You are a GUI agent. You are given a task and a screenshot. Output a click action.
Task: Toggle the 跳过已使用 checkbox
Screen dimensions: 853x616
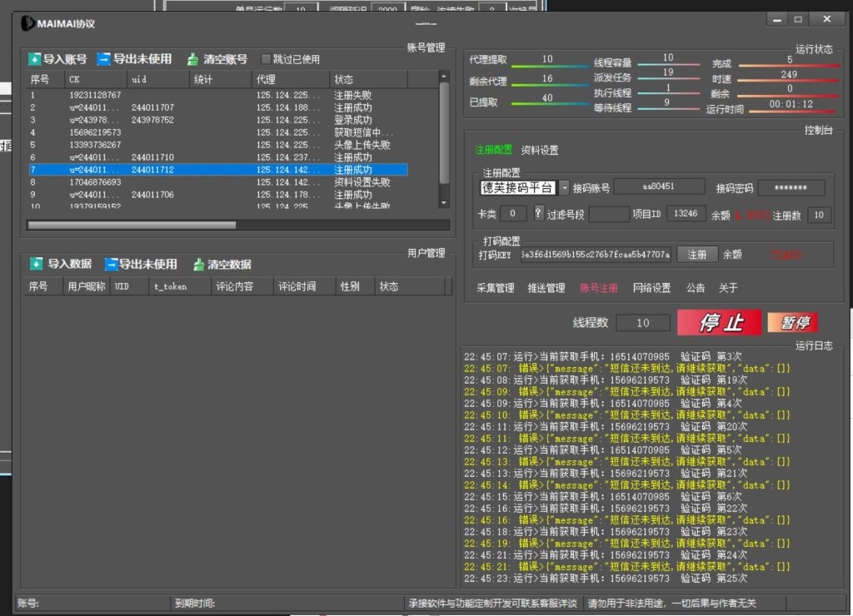267,60
